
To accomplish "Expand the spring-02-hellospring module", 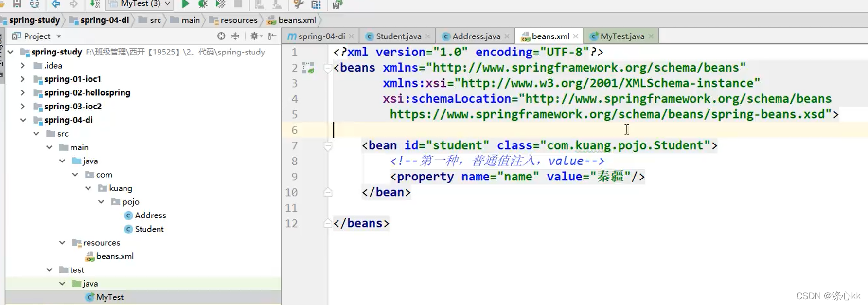I will (x=23, y=92).
